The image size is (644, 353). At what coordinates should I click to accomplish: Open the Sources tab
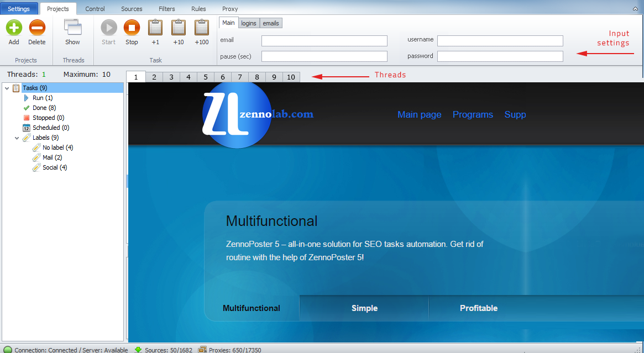point(132,9)
